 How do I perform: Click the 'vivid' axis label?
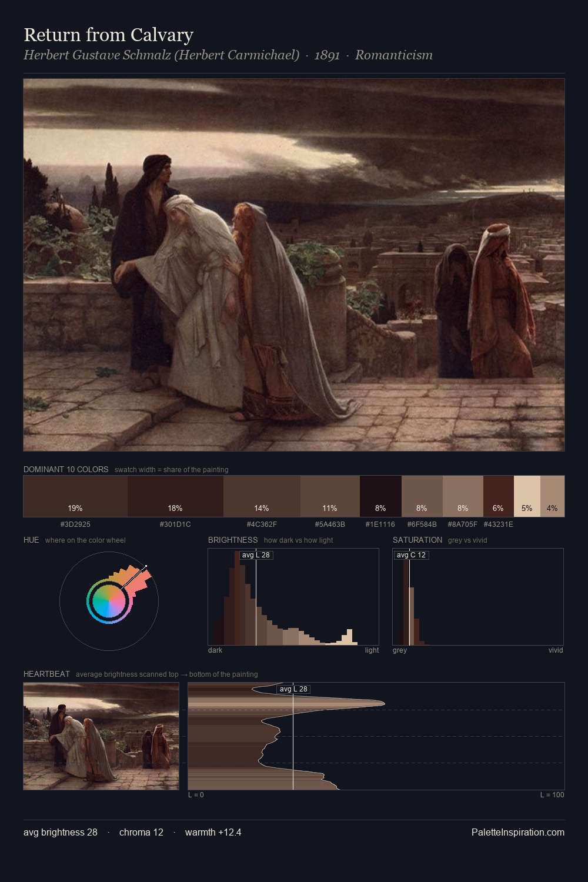pos(556,650)
